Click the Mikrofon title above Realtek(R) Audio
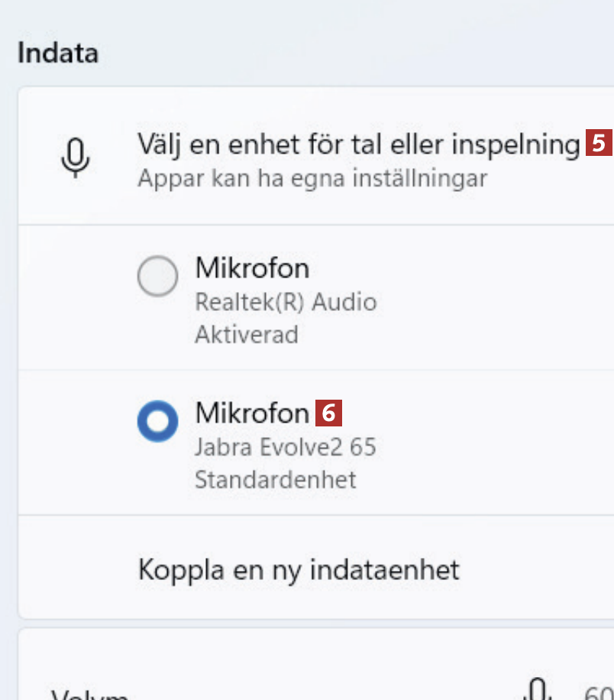This screenshot has width=614, height=700. [x=252, y=268]
